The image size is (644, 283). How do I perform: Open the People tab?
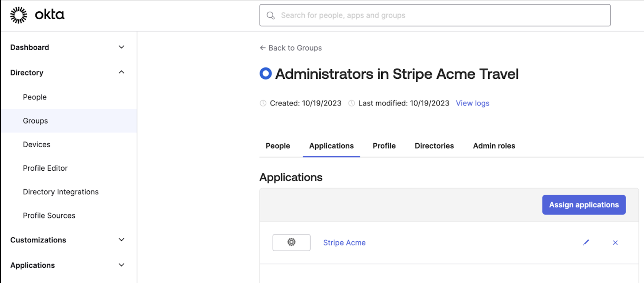[x=278, y=146]
